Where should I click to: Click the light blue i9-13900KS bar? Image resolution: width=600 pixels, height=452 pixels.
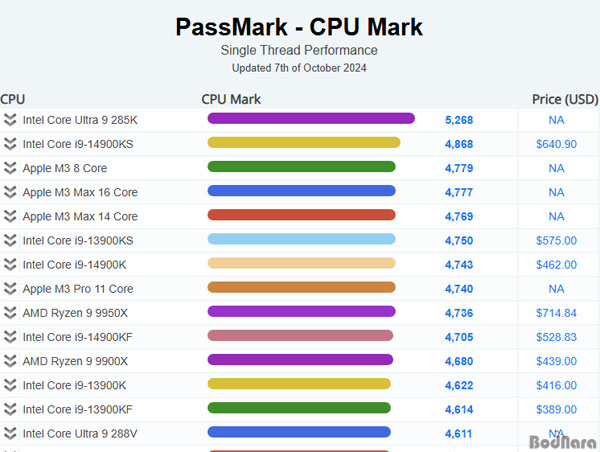[302, 239]
